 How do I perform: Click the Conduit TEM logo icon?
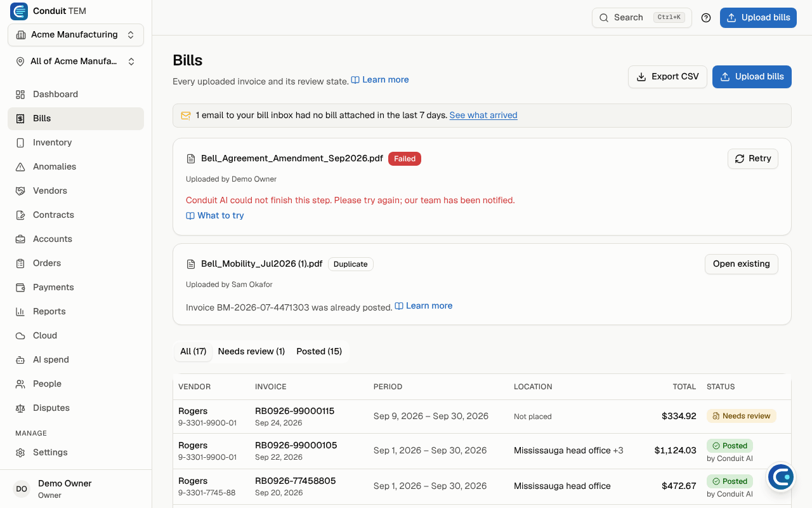pyautogui.click(x=19, y=11)
